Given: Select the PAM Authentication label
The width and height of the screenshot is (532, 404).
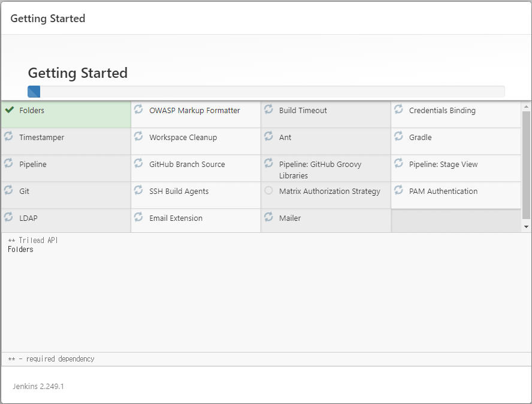Looking at the screenshot, I should pos(443,191).
